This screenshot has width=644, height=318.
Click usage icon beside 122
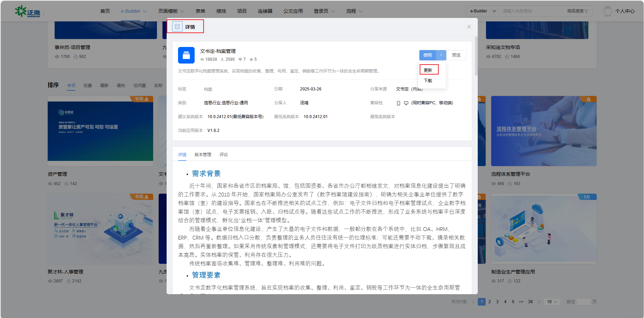point(510,281)
